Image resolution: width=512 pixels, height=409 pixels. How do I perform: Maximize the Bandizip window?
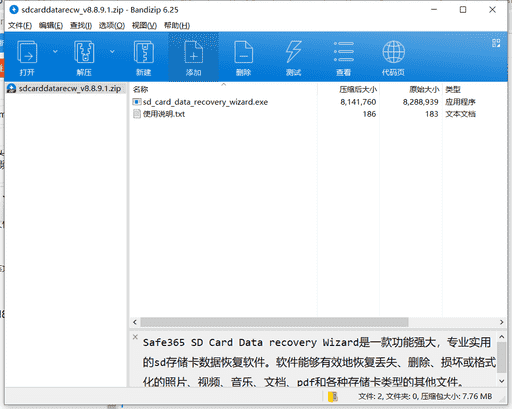click(463, 10)
